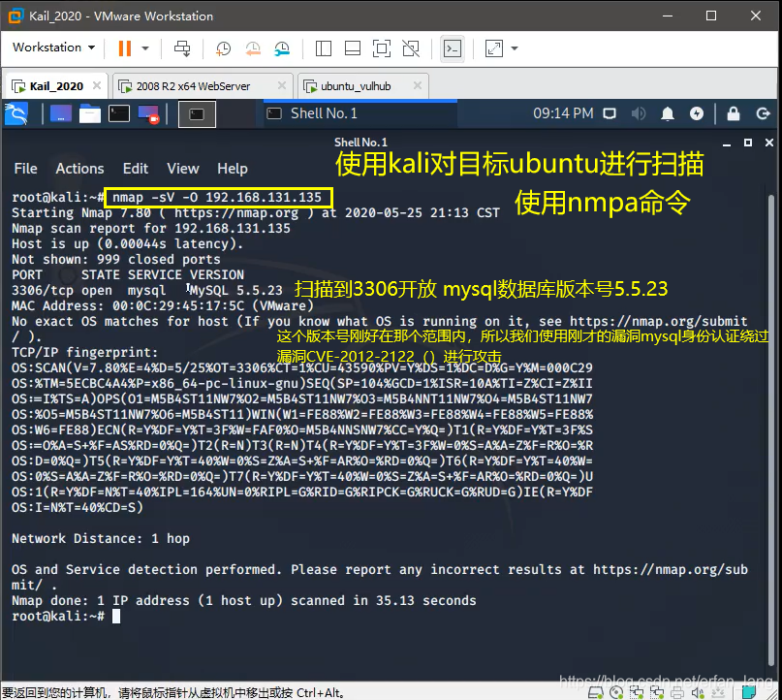782x700 pixels.
Task: Click the 09:14 PM panel clock
Action: [x=563, y=113]
